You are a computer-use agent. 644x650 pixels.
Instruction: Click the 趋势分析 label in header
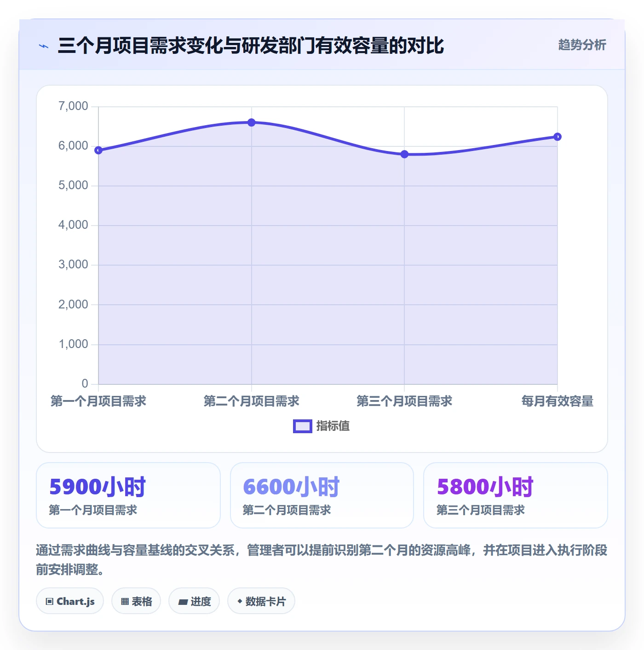[582, 45]
